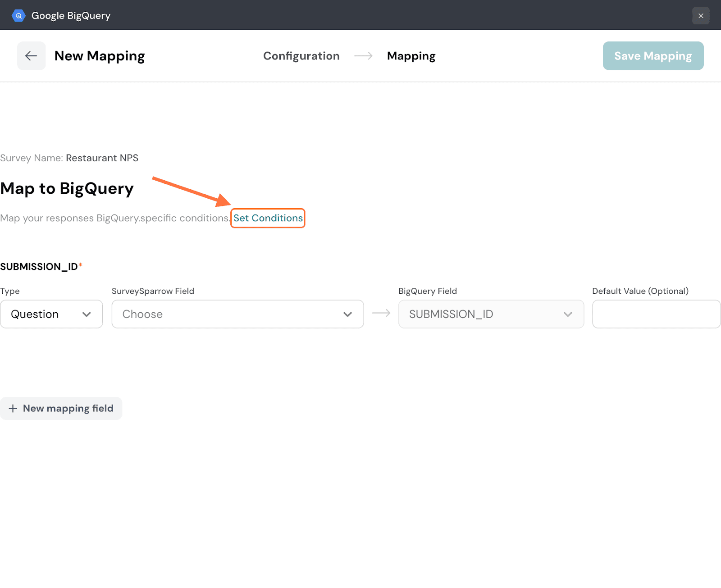Click the chevron in the Choose dropdown
This screenshot has width=721, height=588.
pyautogui.click(x=347, y=315)
